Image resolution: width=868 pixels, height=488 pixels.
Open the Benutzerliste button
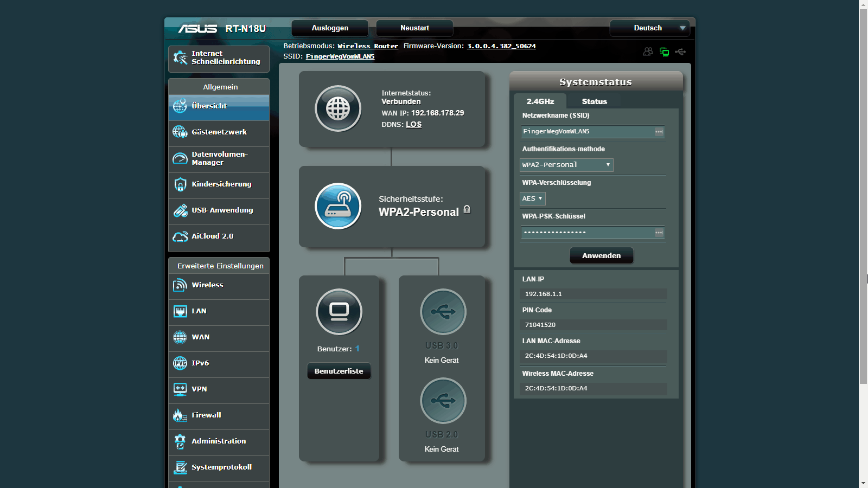click(339, 371)
